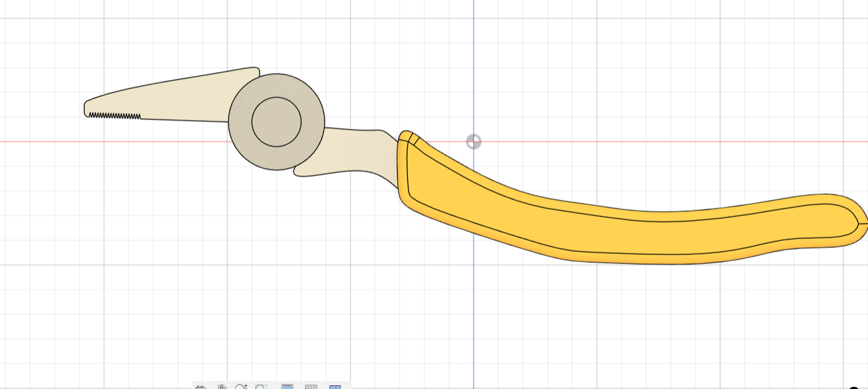Viewport: 868px width, 389px height.
Task: Activate the Zoom magnifier tool
Action: [x=241, y=387]
